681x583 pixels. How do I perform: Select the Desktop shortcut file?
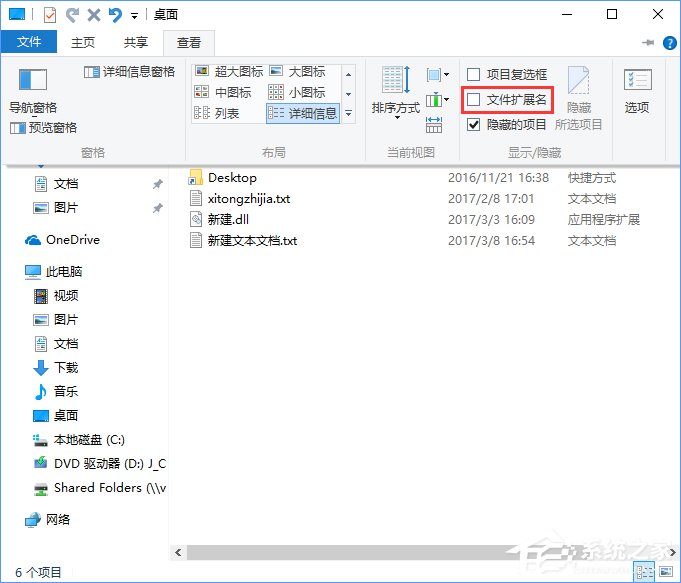tap(223, 178)
